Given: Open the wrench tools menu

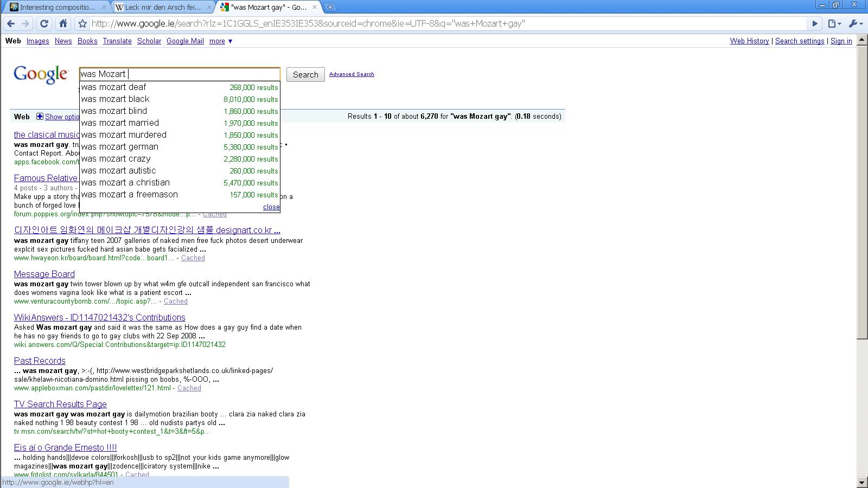Looking at the screenshot, I should (x=855, y=24).
